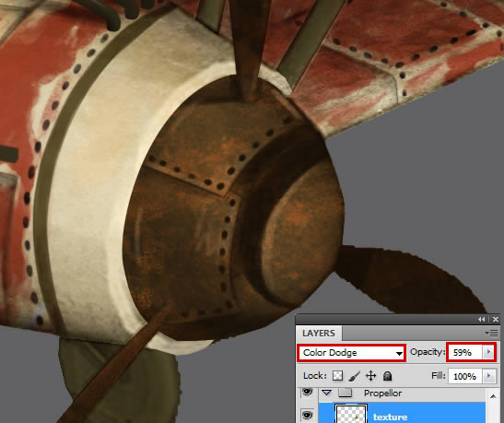Image resolution: width=504 pixels, height=423 pixels.
Task: Lock all using the padlock icon
Action: 388,376
